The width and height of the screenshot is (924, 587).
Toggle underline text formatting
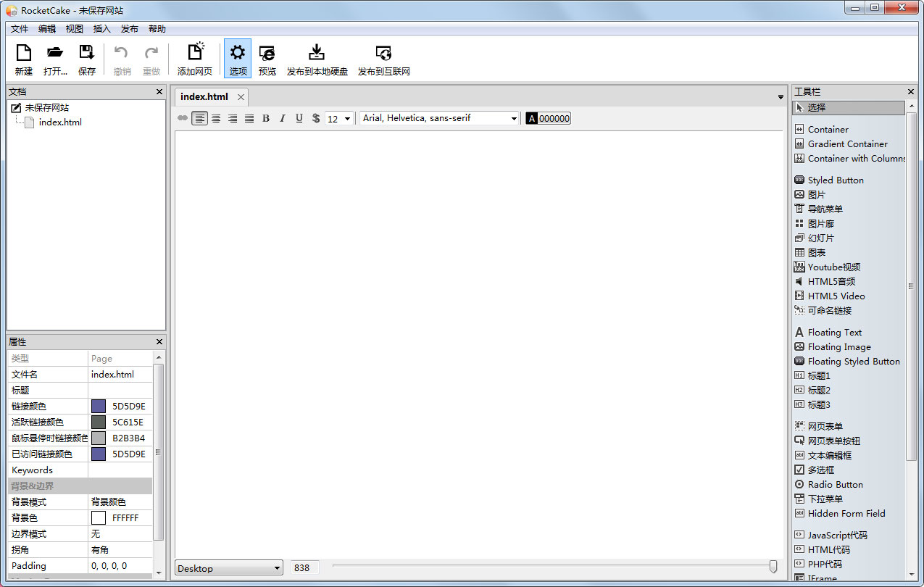click(x=299, y=118)
